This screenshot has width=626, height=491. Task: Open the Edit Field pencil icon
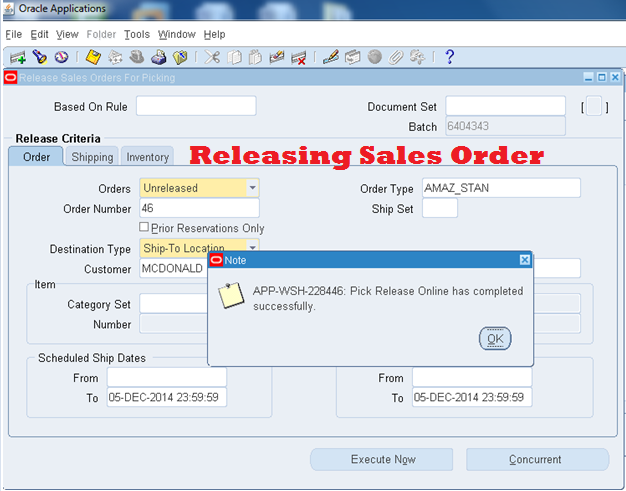pos(331,57)
